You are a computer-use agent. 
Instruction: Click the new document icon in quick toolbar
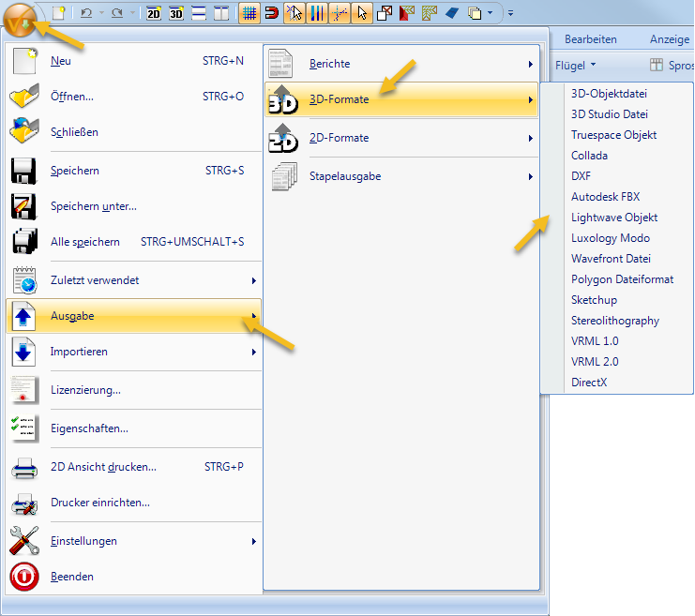[59, 13]
